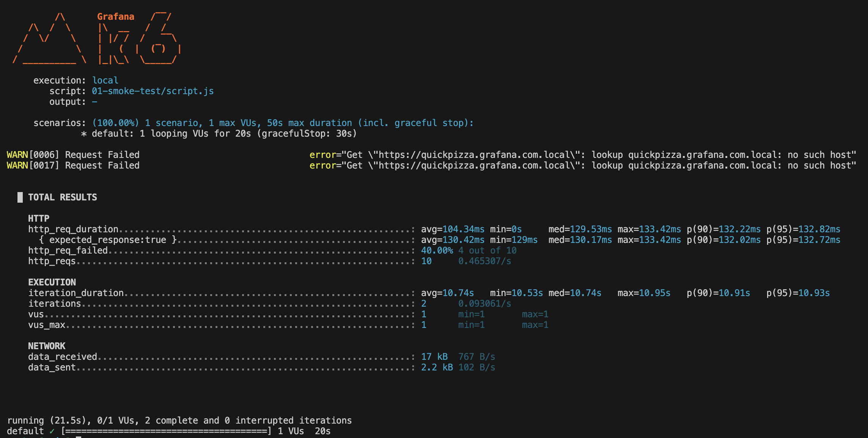Click the WARN[0006] label

[x=33, y=155]
